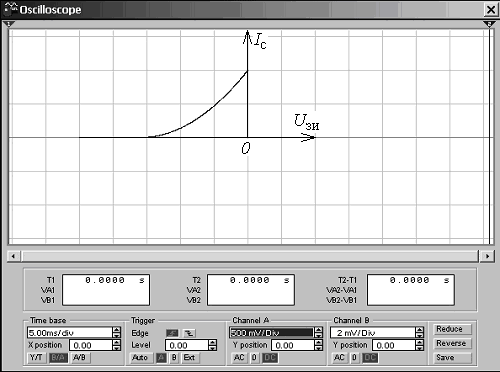Switch display mode to Y/T
The height and width of the screenshot is (372, 500).
[36, 358]
